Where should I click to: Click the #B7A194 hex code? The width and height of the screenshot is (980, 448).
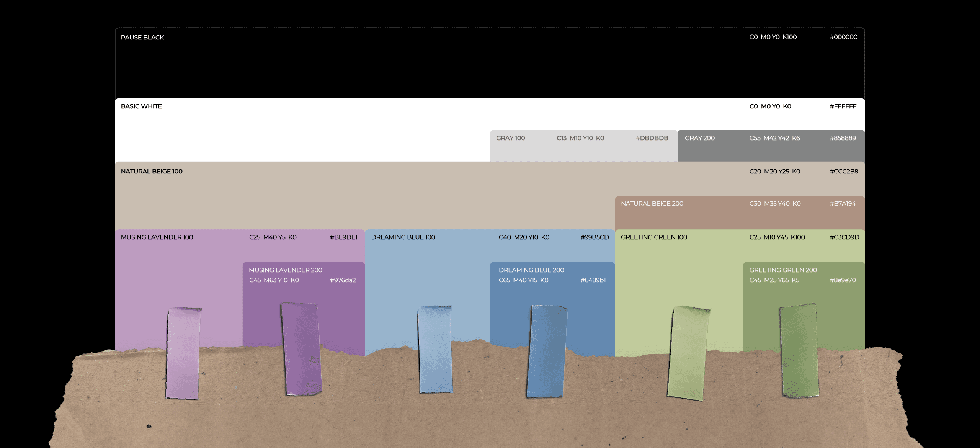(843, 203)
